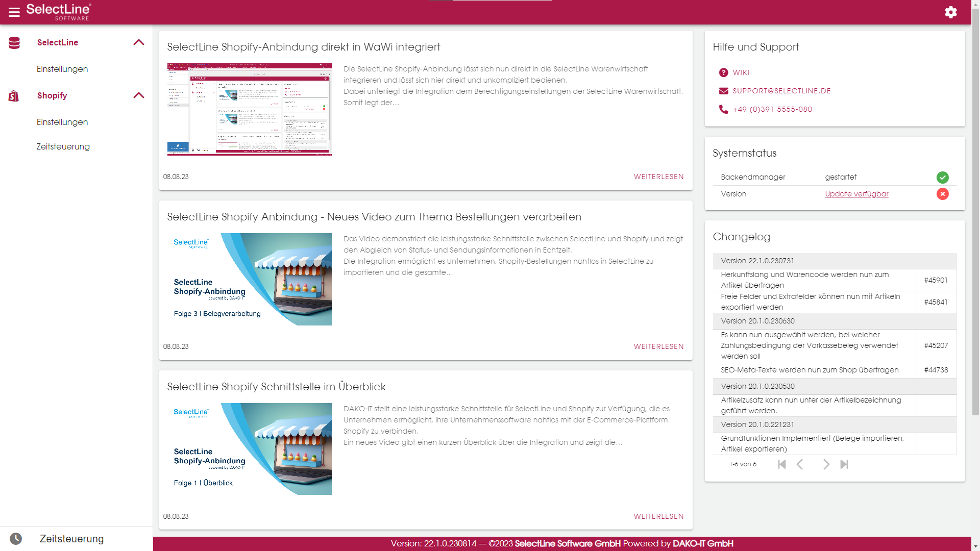Click changelog ticket #45901
The image size is (980, 551).
click(936, 281)
